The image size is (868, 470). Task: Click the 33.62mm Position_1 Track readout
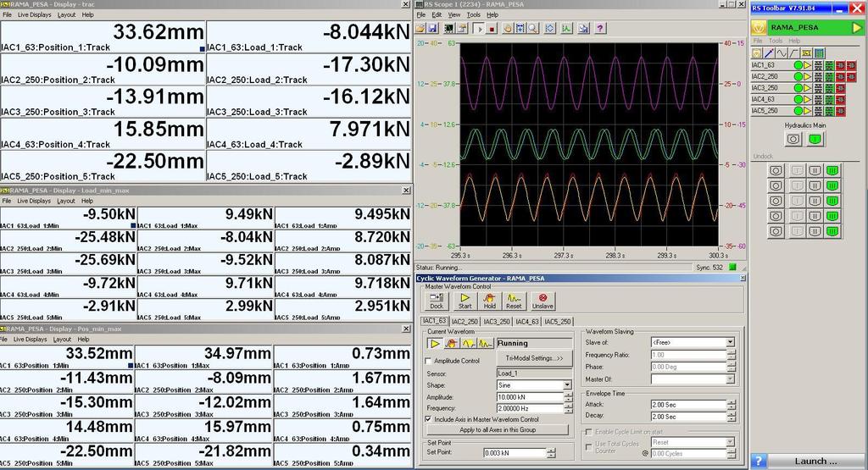point(103,37)
